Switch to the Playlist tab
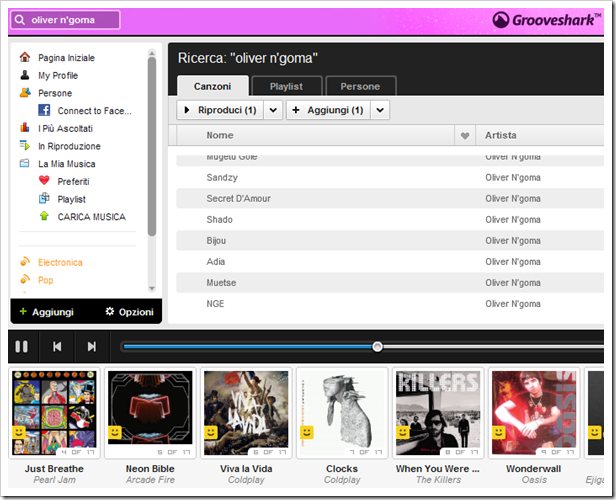 coord(286,86)
